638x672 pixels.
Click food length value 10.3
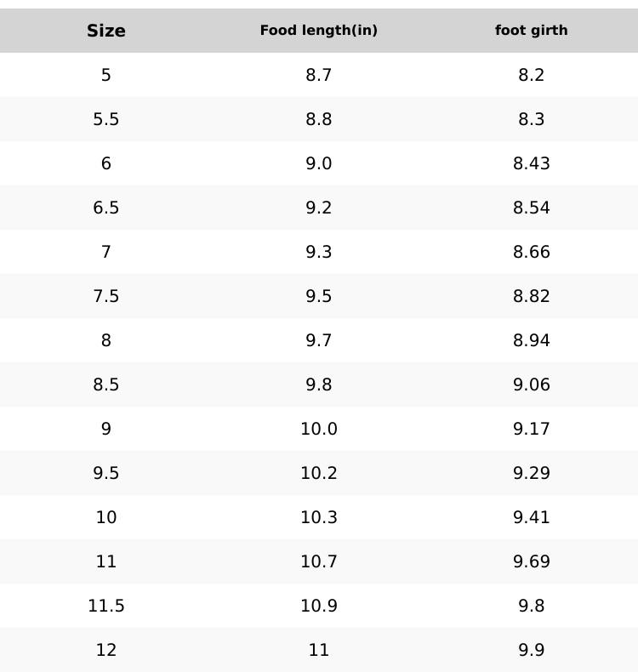(319, 517)
